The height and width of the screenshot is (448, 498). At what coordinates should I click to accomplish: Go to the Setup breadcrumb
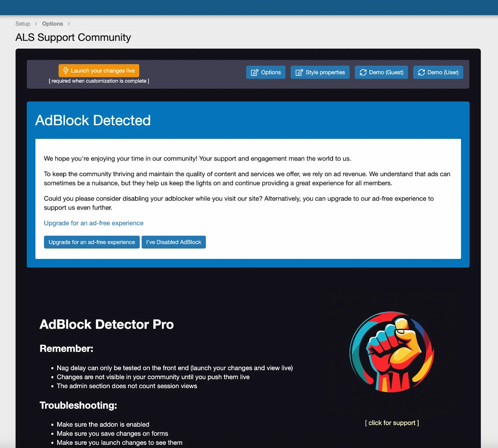click(23, 24)
